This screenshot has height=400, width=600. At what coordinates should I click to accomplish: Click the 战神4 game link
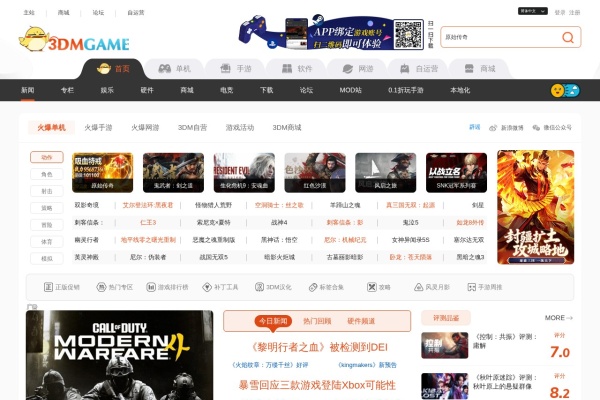(x=279, y=222)
